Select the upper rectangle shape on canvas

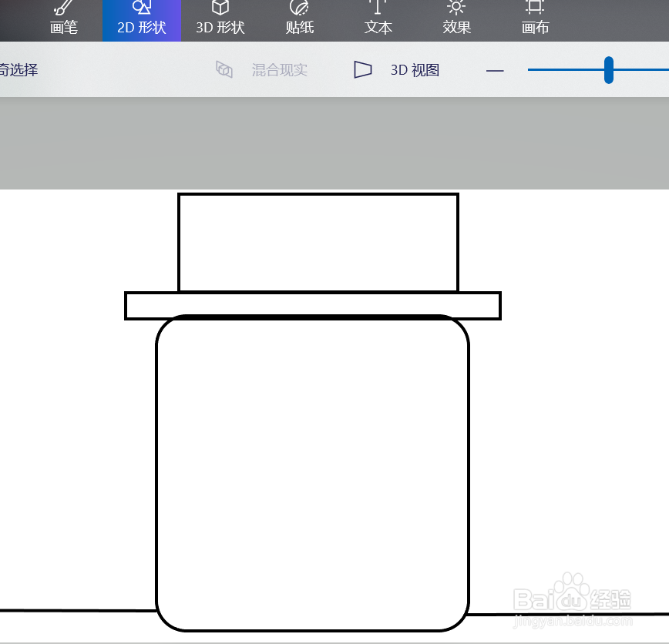[318, 242]
